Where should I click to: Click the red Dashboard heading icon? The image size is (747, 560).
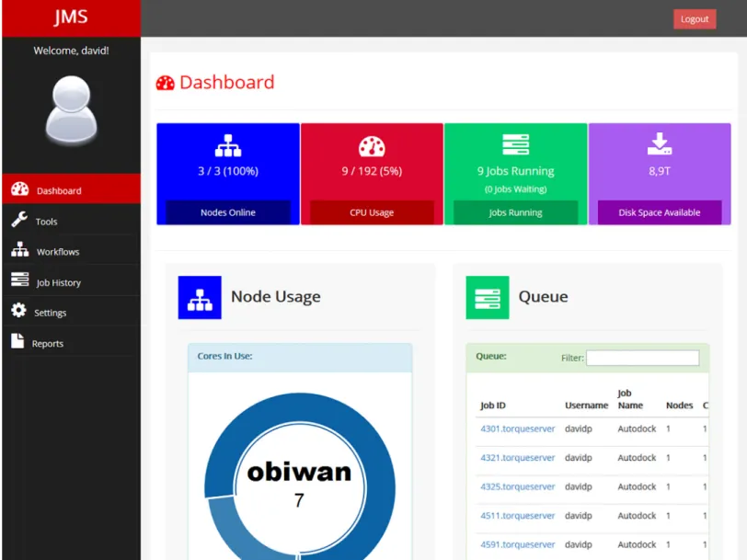point(166,84)
